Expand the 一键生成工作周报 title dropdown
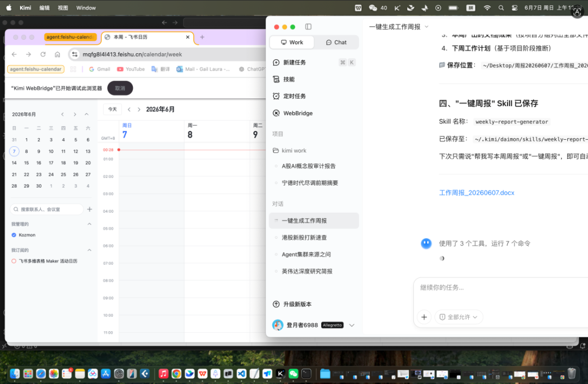 (x=426, y=27)
